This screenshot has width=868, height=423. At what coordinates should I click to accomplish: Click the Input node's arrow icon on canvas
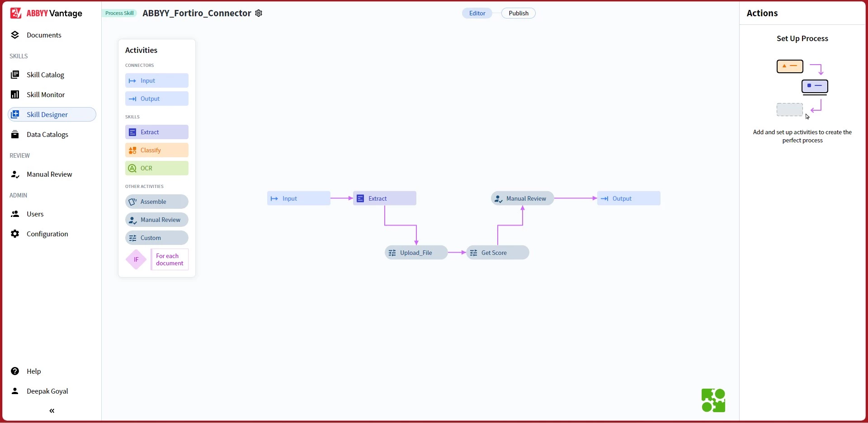pyautogui.click(x=274, y=199)
